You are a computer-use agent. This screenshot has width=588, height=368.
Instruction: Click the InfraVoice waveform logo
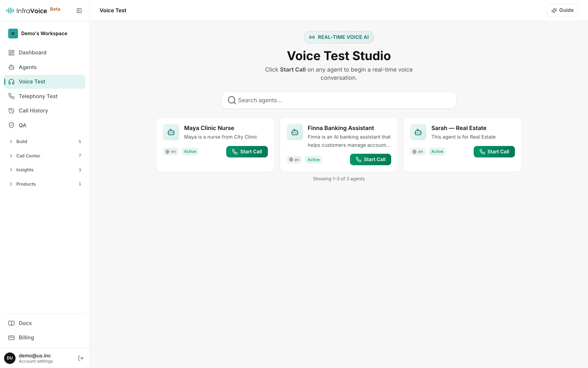point(10,10)
